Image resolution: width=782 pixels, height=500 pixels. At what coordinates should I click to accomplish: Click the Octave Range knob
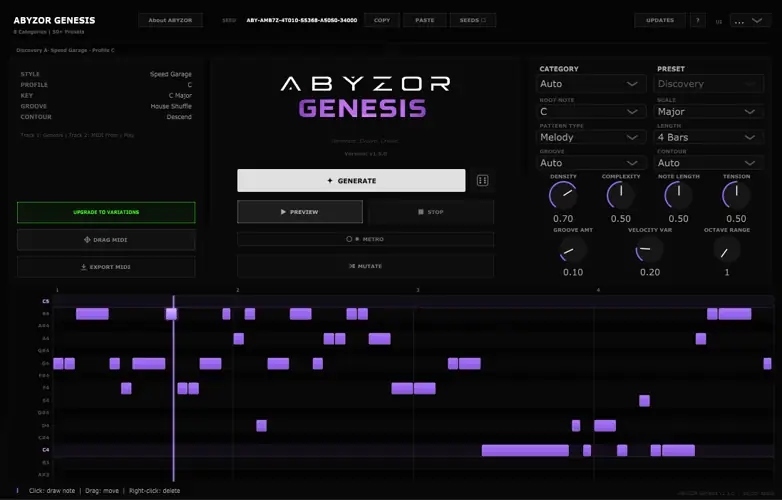(x=727, y=249)
